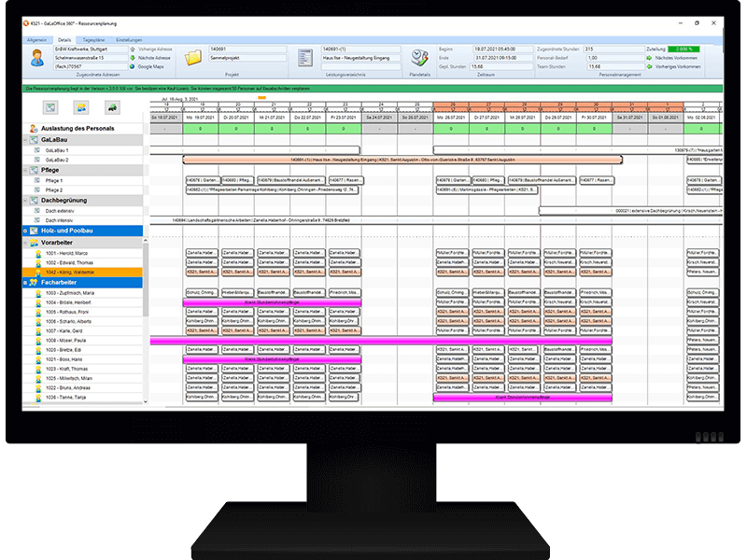Click the Schelmenwasenstraße 15 field

coord(91,58)
